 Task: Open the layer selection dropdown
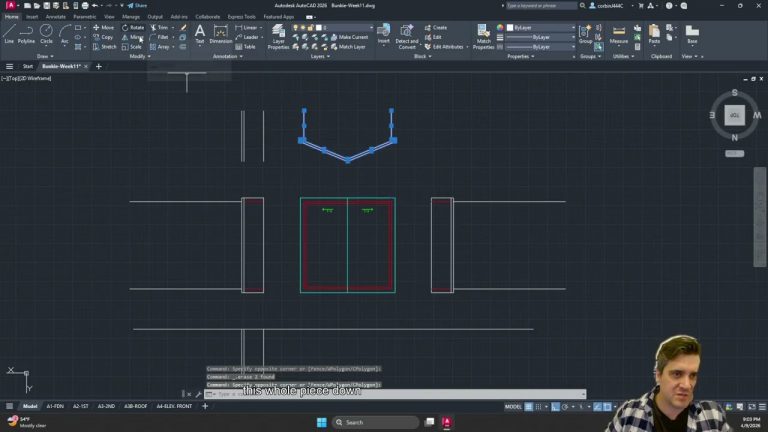(345, 27)
